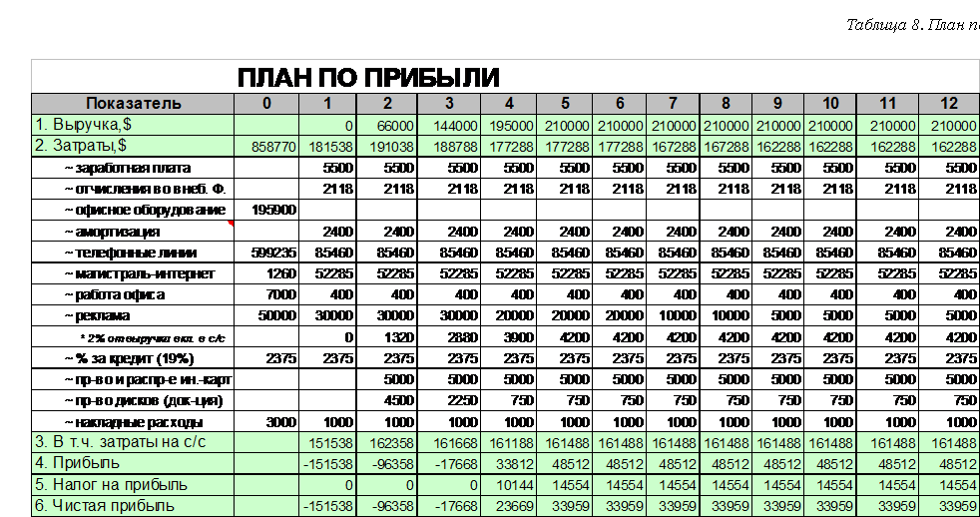Image resolution: width=980 pixels, height=517 pixels.
Task: Select -96358 in the "6. Чистая прибыль" row
Action: 386,506
